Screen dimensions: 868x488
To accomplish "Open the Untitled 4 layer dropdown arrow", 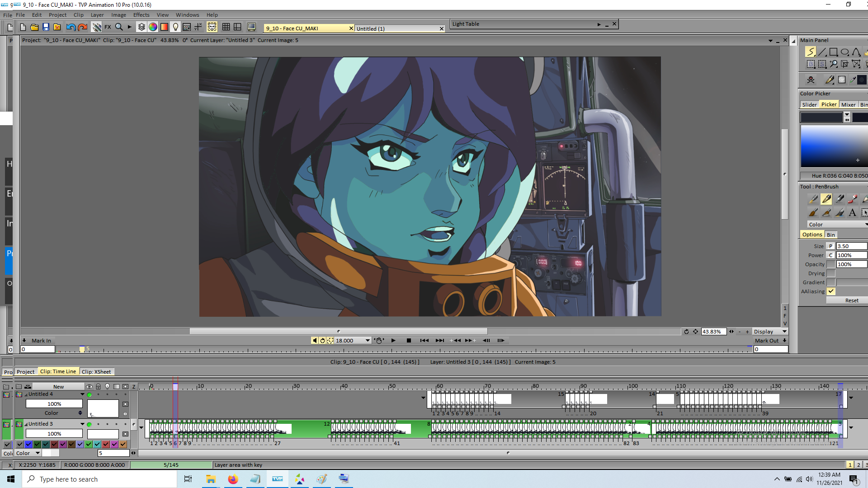I will (x=82, y=394).
